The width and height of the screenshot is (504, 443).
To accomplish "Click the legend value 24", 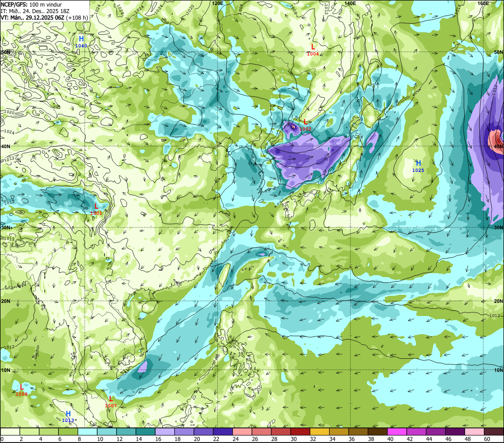I will (x=235, y=439).
